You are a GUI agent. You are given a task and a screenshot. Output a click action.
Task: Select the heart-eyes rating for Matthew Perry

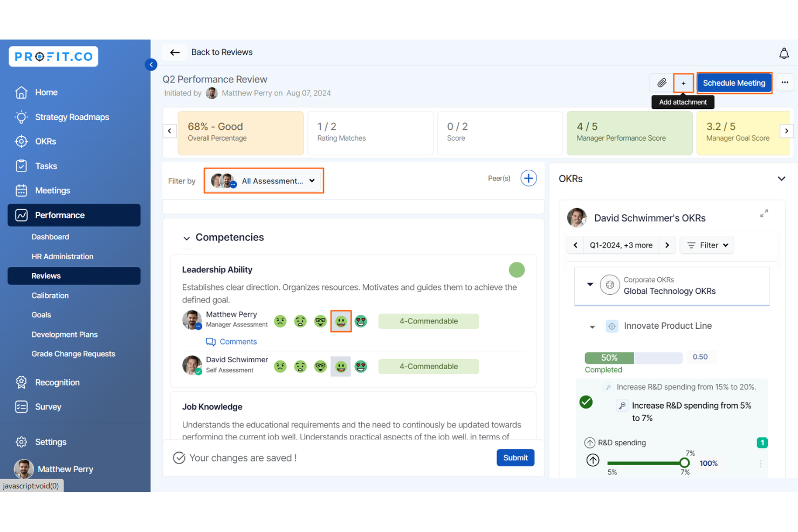[x=361, y=321]
